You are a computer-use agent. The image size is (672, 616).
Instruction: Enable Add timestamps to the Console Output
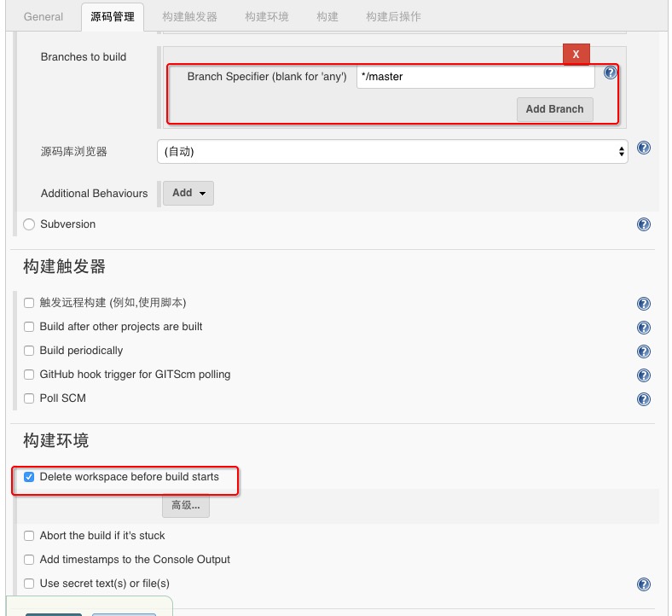coord(29,560)
